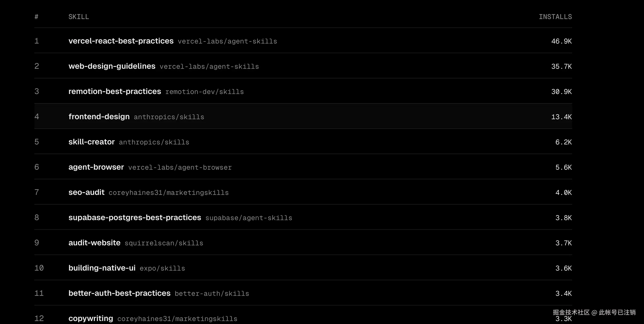The height and width of the screenshot is (324, 644).
Task: Select the audit-website skill
Action: pyautogui.click(x=94, y=243)
